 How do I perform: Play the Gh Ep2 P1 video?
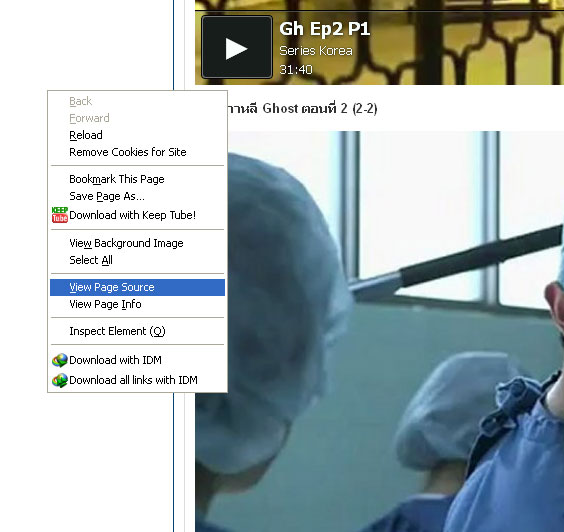coord(237,47)
